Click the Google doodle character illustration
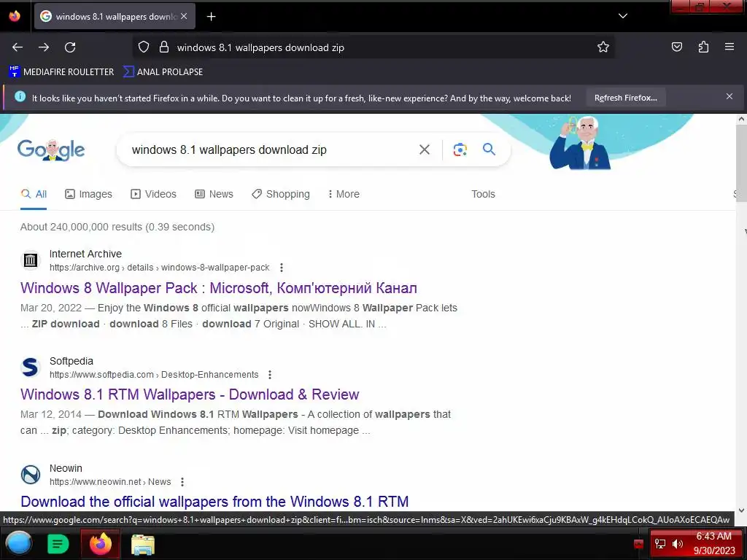This screenshot has height=560, width=747. (580, 143)
